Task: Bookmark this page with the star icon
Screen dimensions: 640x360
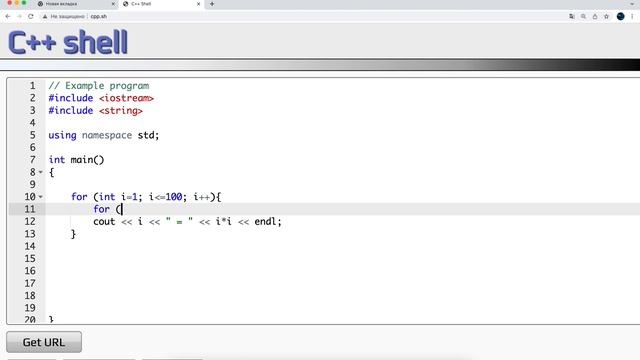Action: pyautogui.click(x=607, y=16)
